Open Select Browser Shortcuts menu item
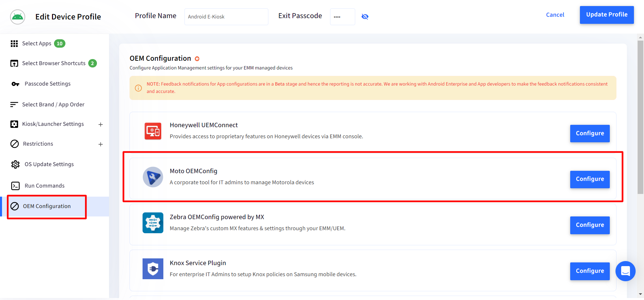This screenshot has width=644, height=300. point(54,63)
